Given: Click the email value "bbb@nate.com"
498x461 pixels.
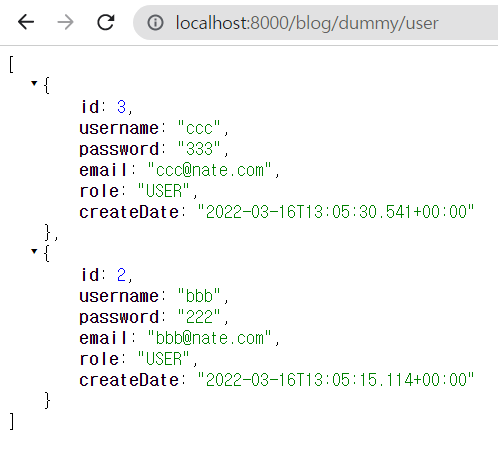Looking at the screenshot, I should (x=209, y=338).
